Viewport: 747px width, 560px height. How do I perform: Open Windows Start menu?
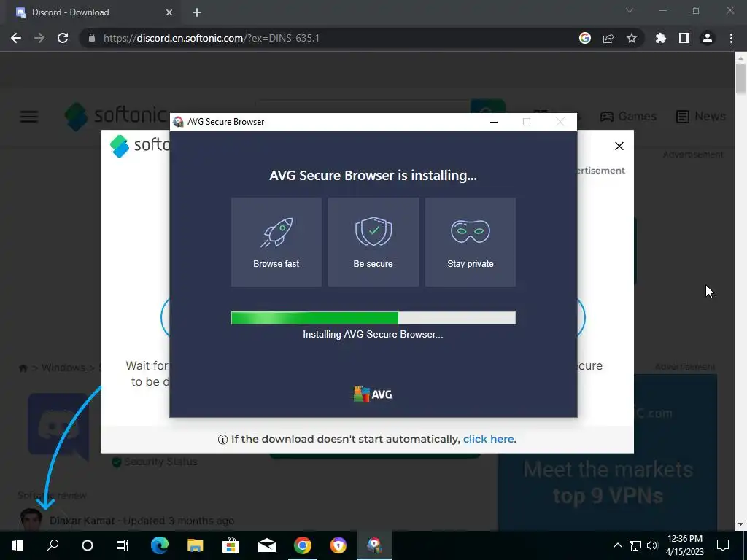point(18,545)
